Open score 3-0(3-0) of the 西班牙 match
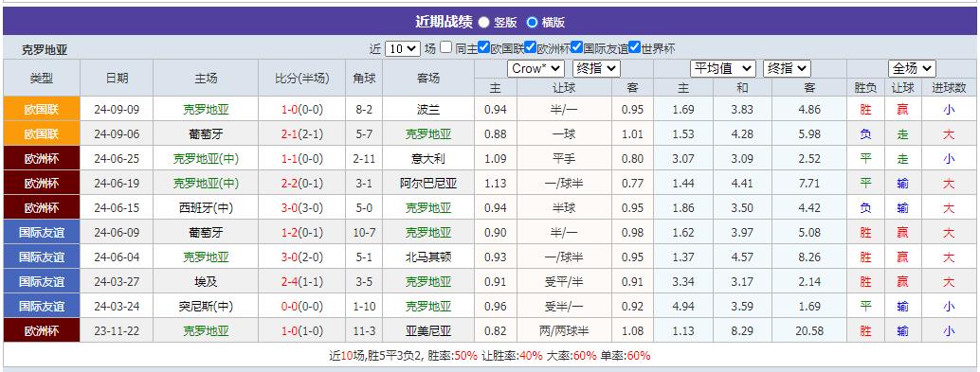This screenshot has height=372, width=980. point(302,208)
